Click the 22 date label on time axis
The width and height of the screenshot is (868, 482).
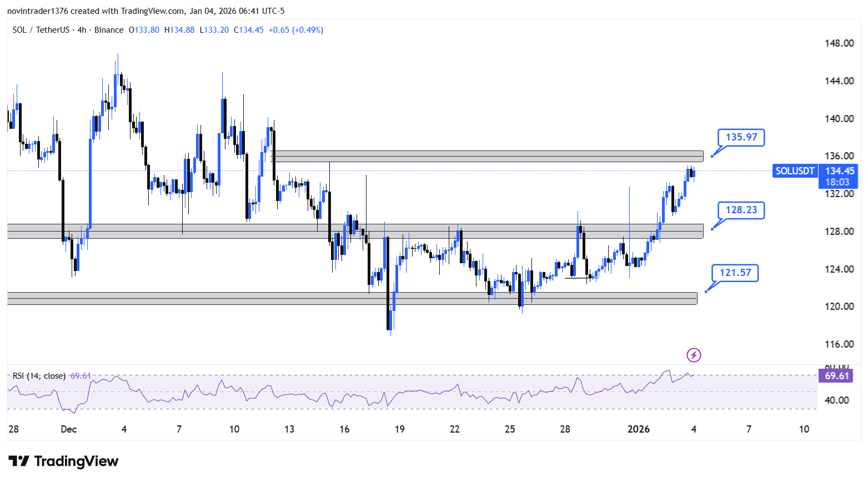point(455,429)
